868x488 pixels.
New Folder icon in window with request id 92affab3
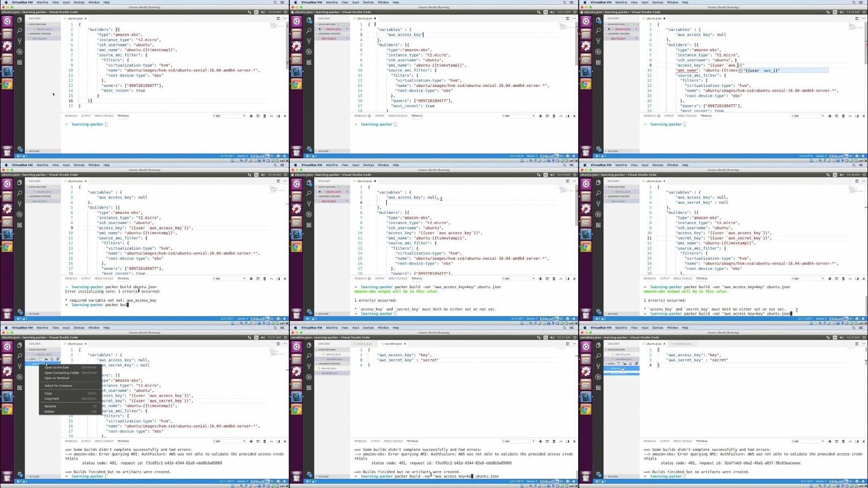(624, 364)
